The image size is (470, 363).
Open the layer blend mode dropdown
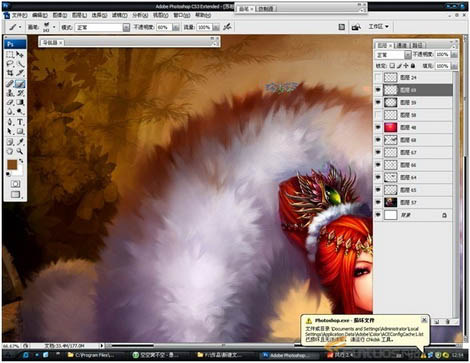pyautogui.click(x=407, y=55)
